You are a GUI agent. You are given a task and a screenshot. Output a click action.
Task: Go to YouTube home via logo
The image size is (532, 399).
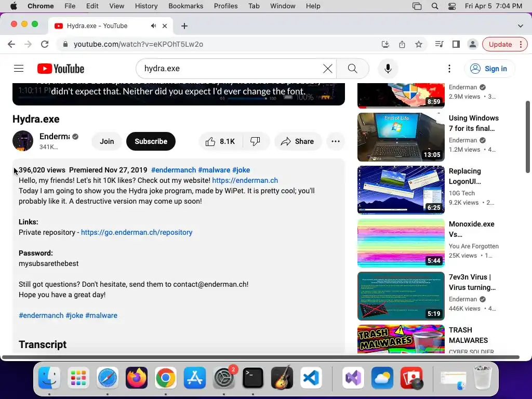(61, 69)
